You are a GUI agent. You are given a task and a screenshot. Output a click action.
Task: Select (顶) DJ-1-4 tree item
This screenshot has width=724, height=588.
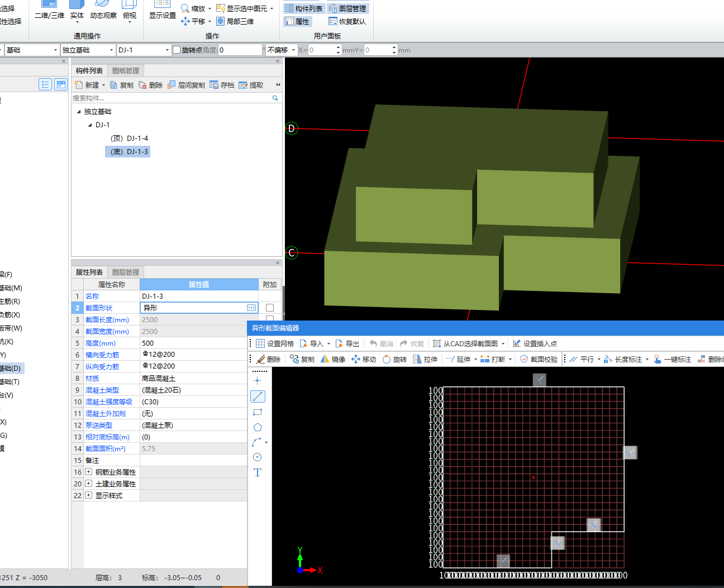click(x=129, y=138)
